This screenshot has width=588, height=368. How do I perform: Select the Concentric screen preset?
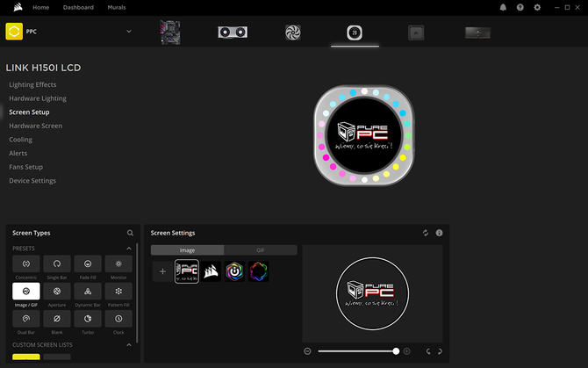[26, 263]
